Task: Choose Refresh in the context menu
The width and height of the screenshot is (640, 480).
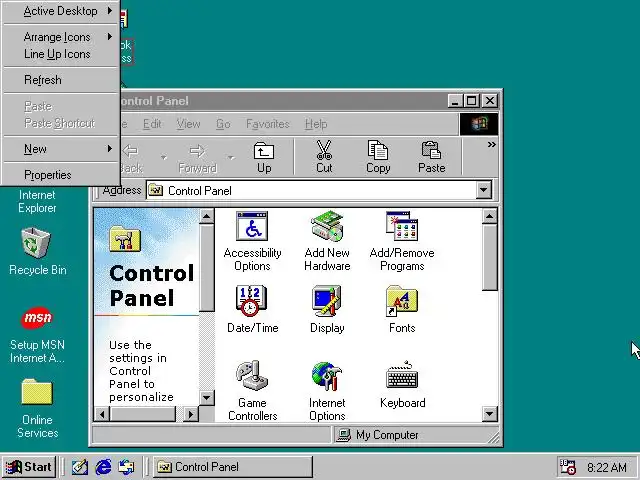Action: (61, 80)
